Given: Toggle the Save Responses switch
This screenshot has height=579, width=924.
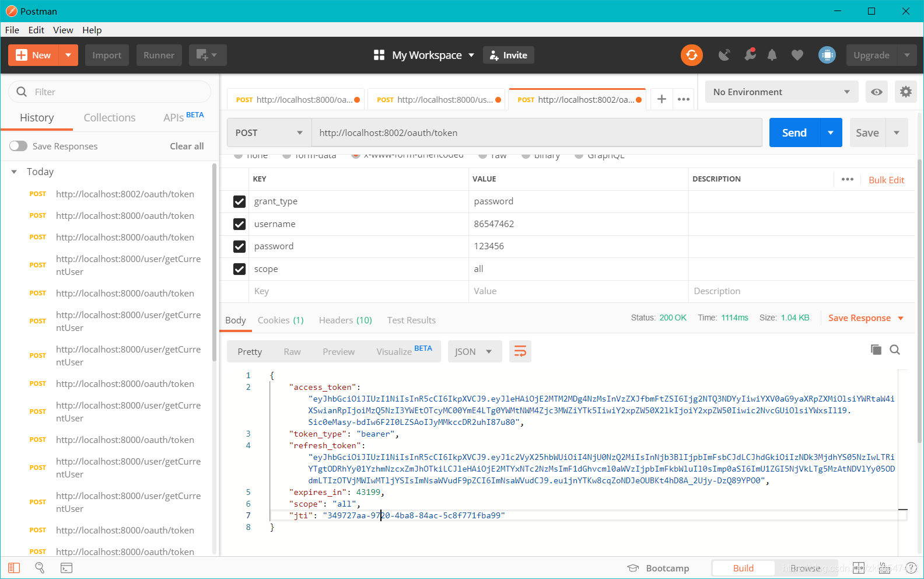Looking at the screenshot, I should tap(18, 146).
